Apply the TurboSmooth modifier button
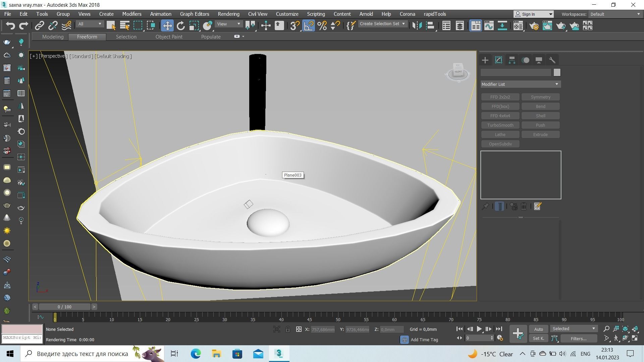Image resolution: width=644 pixels, height=362 pixels. click(500, 125)
